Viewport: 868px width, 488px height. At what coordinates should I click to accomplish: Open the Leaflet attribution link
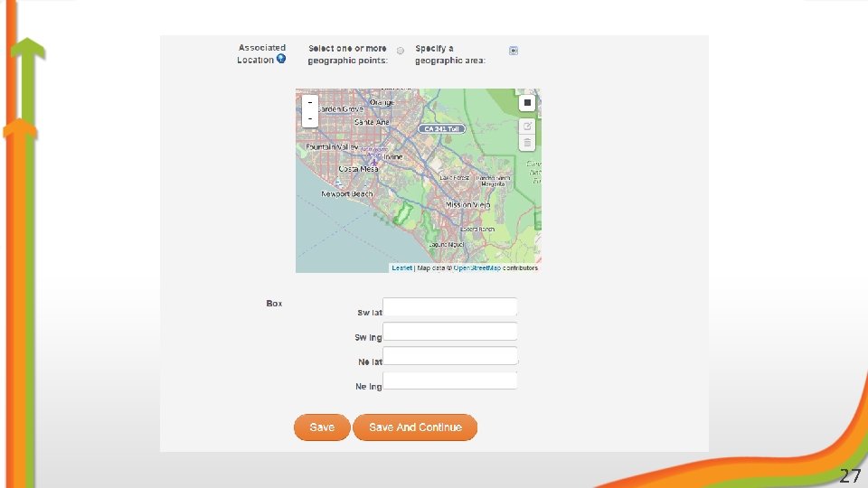[x=401, y=267]
